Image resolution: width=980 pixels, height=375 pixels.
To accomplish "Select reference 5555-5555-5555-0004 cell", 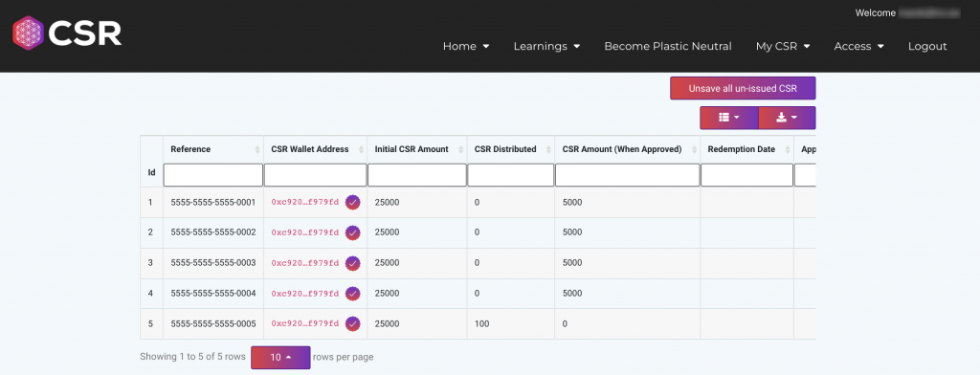I will pos(213,293).
